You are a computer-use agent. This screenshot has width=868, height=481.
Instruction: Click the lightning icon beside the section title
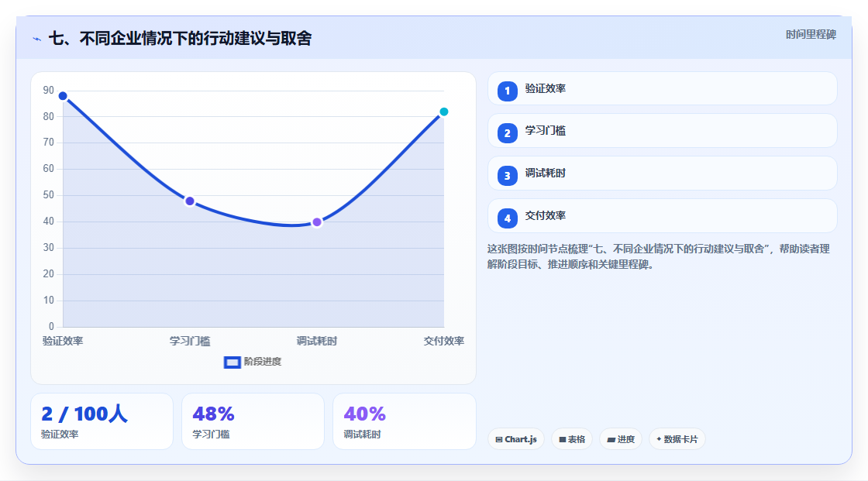(x=37, y=39)
